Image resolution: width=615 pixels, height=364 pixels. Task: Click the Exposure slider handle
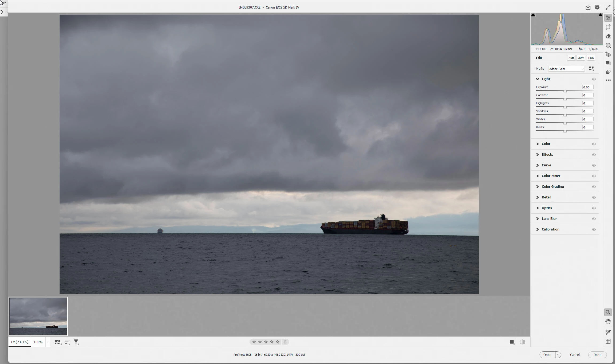pyautogui.click(x=565, y=91)
